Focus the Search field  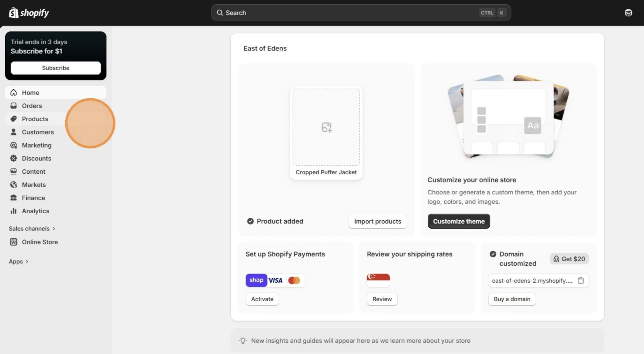click(361, 13)
